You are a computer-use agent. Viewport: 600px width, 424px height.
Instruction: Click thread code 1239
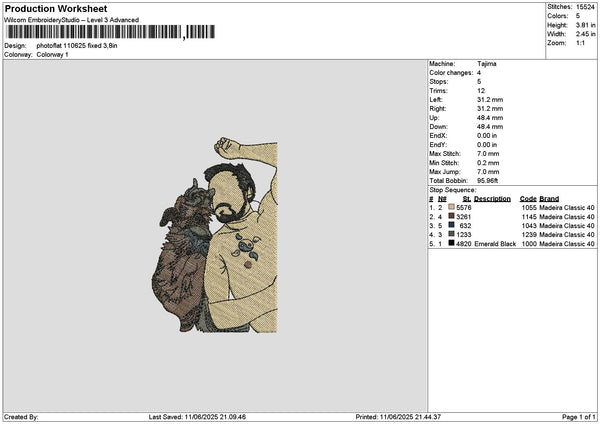529,235
